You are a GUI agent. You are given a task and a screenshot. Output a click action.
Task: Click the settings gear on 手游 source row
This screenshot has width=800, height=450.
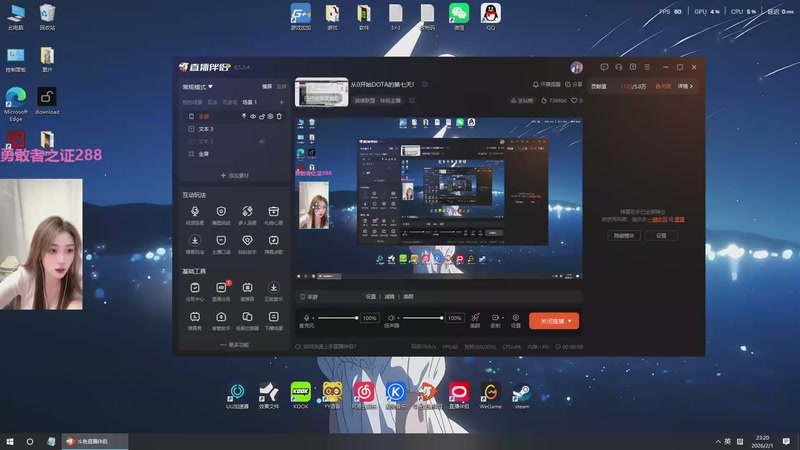270,116
